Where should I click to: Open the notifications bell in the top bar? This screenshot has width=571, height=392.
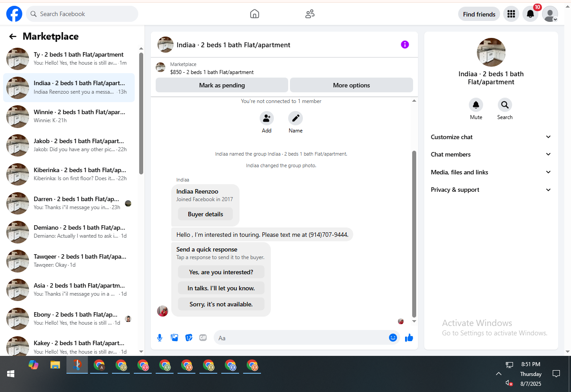(x=530, y=14)
